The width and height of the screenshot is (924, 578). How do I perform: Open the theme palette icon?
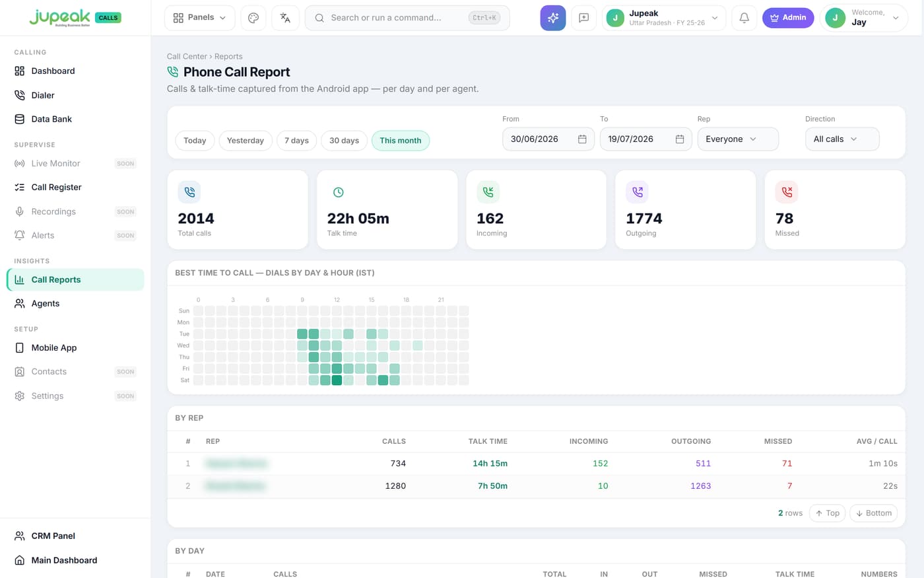pyautogui.click(x=253, y=18)
